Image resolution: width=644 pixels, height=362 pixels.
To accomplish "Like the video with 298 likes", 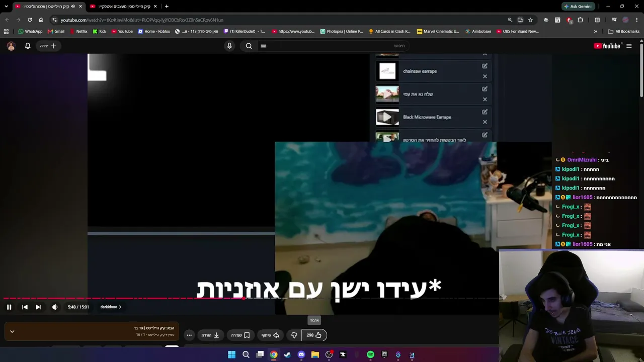I will (x=314, y=335).
